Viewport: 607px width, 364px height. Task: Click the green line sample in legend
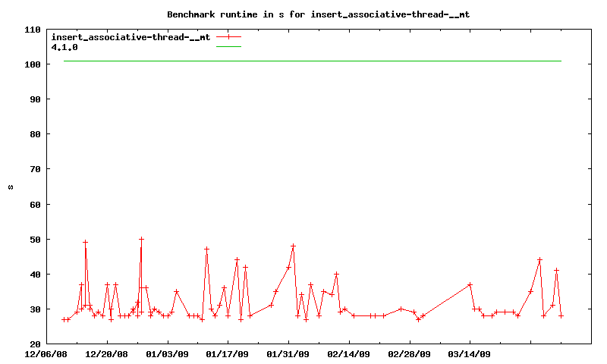pos(228,46)
